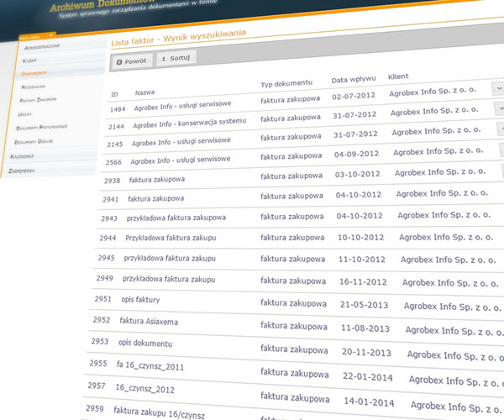Image resolution: width=504 pixels, height=420 pixels.
Task: Select invoice ID 2145
Action: pyautogui.click(x=115, y=144)
